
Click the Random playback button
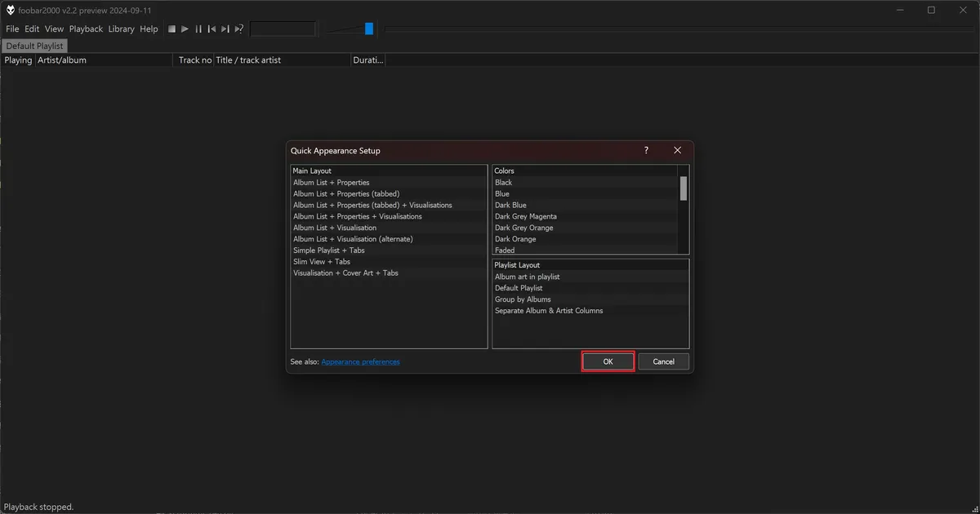pos(239,29)
